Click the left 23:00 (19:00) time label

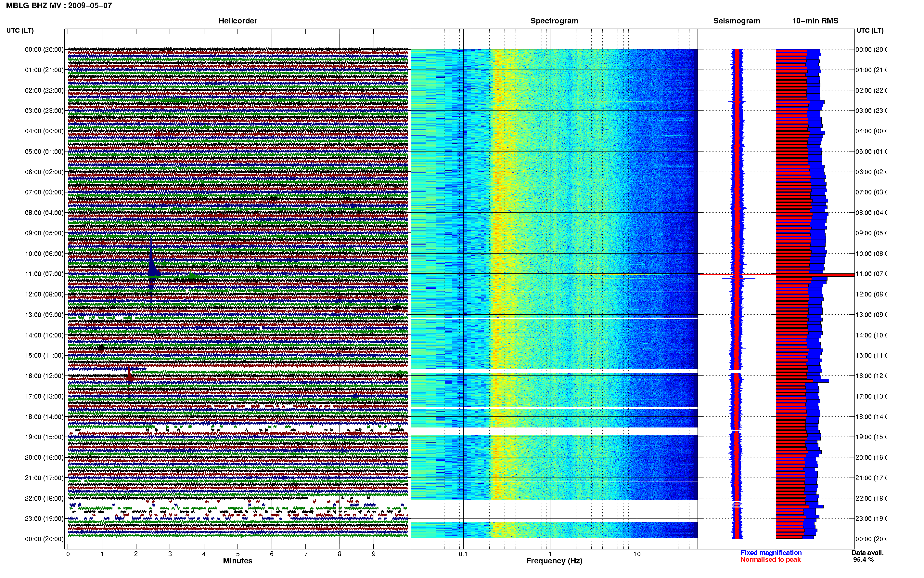coord(44,519)
